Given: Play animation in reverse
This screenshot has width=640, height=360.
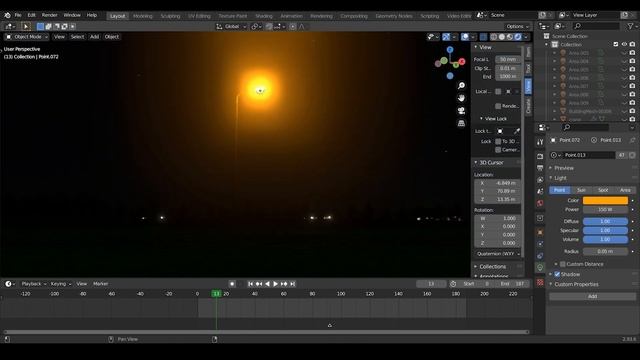Looking at the screenshot, I should tap(267, 284).
